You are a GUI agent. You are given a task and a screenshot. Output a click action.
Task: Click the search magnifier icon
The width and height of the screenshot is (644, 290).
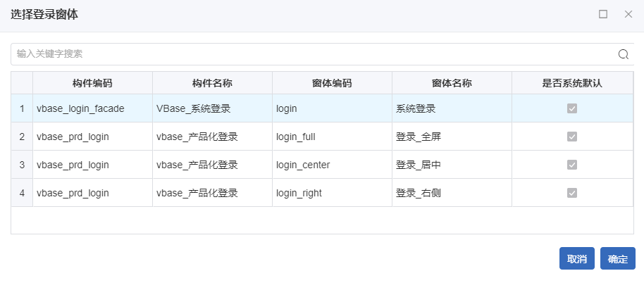coord(623,54)
